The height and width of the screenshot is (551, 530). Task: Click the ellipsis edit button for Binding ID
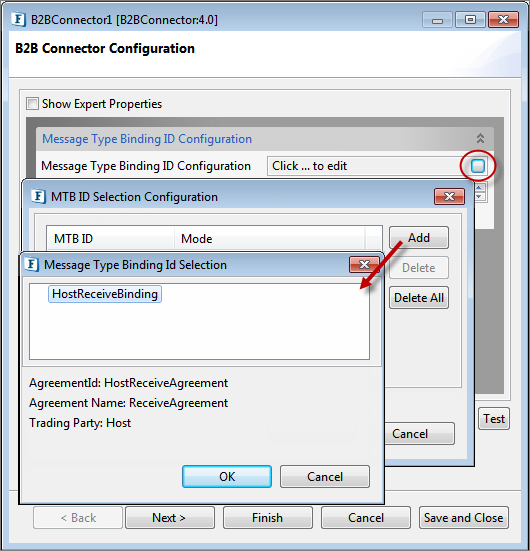(478, 166)
